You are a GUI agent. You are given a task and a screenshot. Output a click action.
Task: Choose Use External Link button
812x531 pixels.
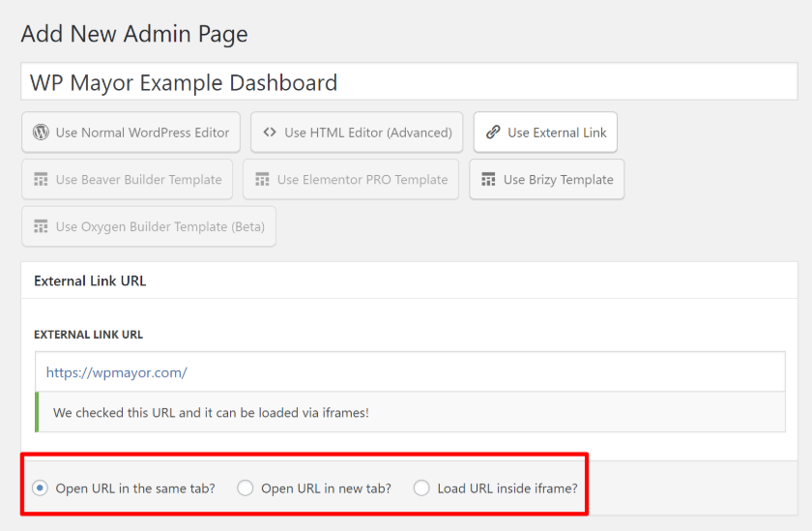coord(545,133)
